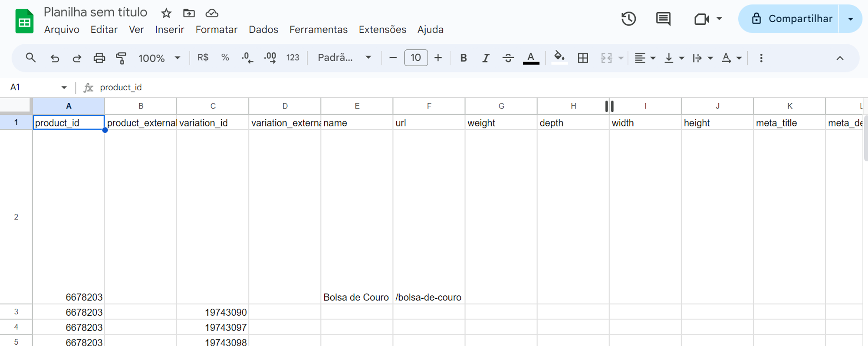Image resolution: width=868 pixels, height=346 pixels.
Task: Click the Compartilhar button
Action: 789,19
